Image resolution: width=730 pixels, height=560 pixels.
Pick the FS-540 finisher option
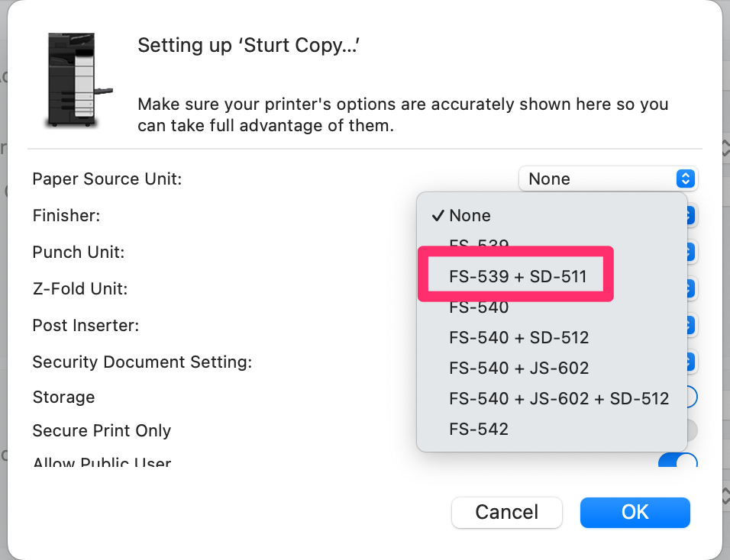coord(479,307)
